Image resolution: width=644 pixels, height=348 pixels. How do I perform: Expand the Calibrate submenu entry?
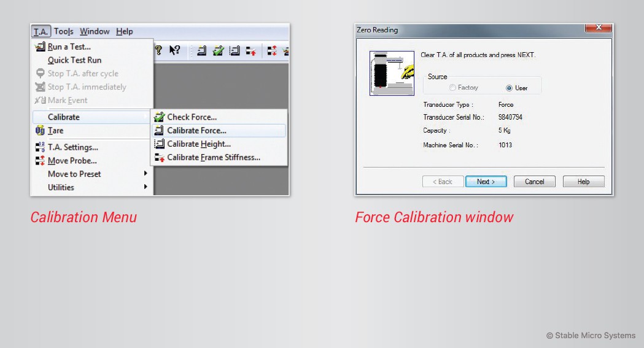(91, 117)
